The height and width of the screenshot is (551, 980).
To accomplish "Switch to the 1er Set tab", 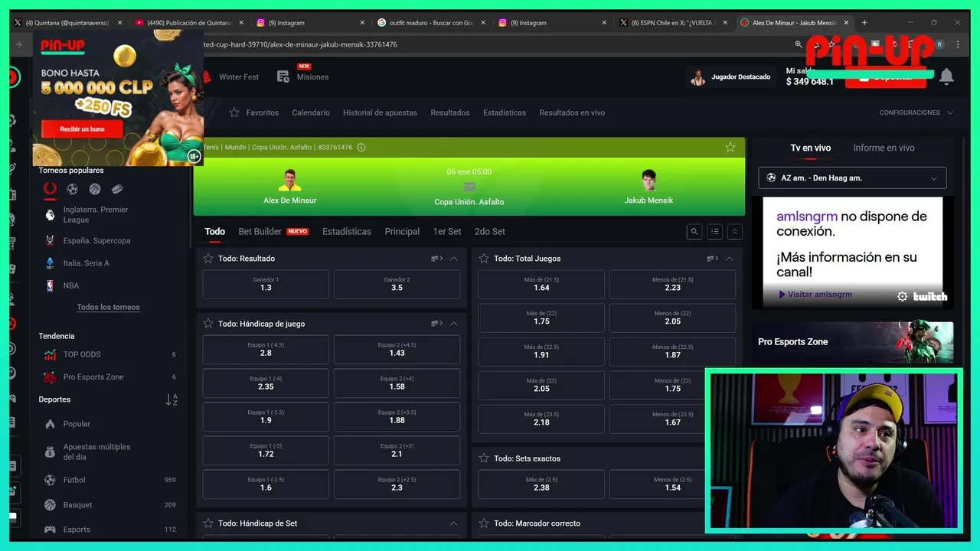I will coord(447,231).
